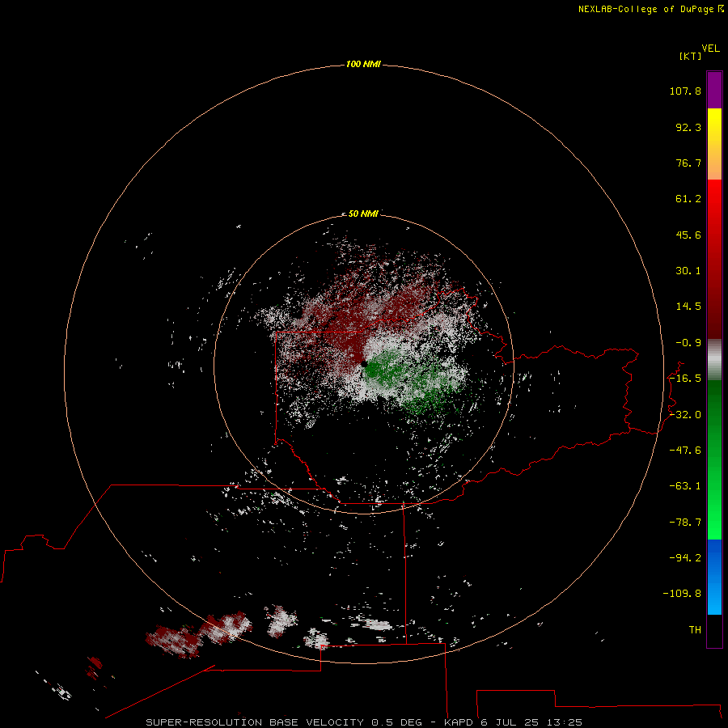Click the yellow-orange segment of the color bar
Screen dimensions: 728x728
click(x=714, y=144)
